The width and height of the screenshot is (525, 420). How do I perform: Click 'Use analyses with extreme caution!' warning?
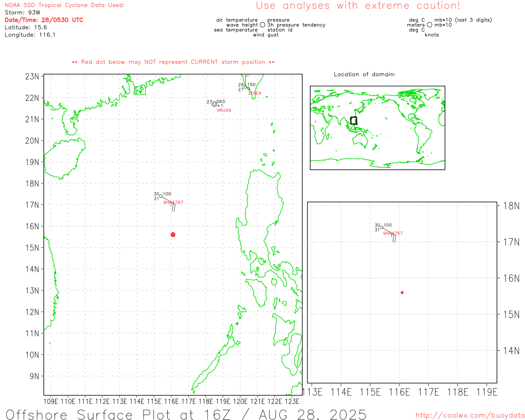point(358,6)
